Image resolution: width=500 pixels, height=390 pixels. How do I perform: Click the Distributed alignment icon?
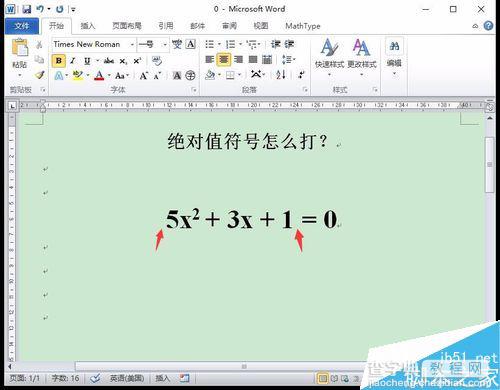pos(267,60)
